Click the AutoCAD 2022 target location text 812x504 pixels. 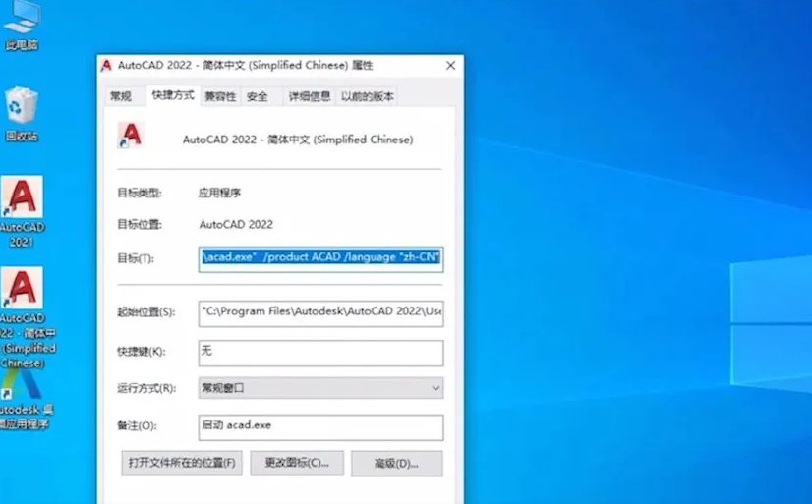[236, 225]
